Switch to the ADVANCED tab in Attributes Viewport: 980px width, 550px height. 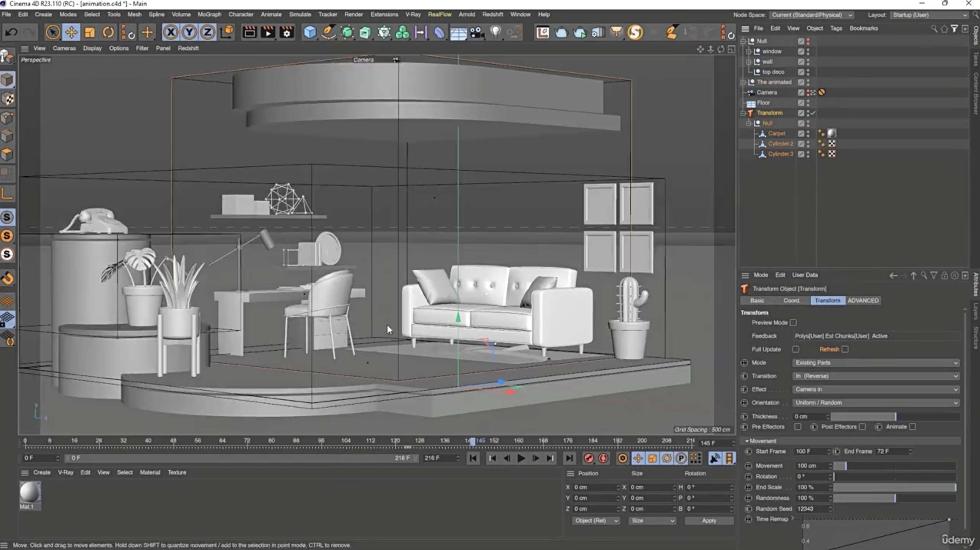click(x=863, y=300)
